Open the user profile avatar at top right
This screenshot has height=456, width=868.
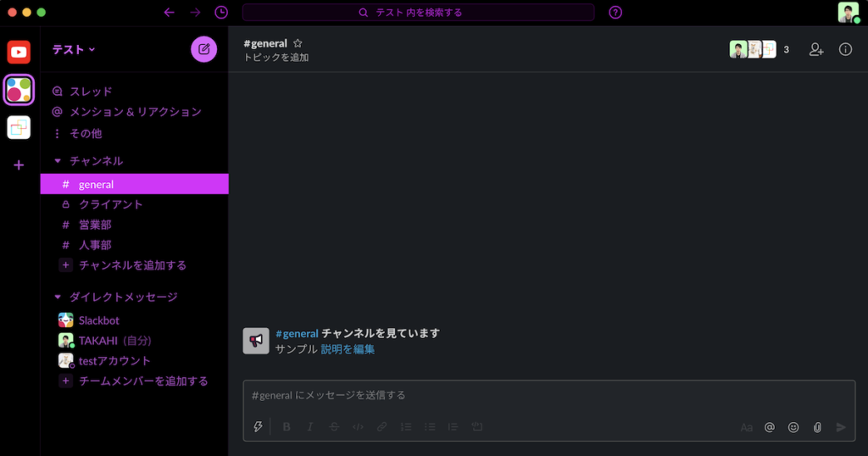click(x=848, y=12)
